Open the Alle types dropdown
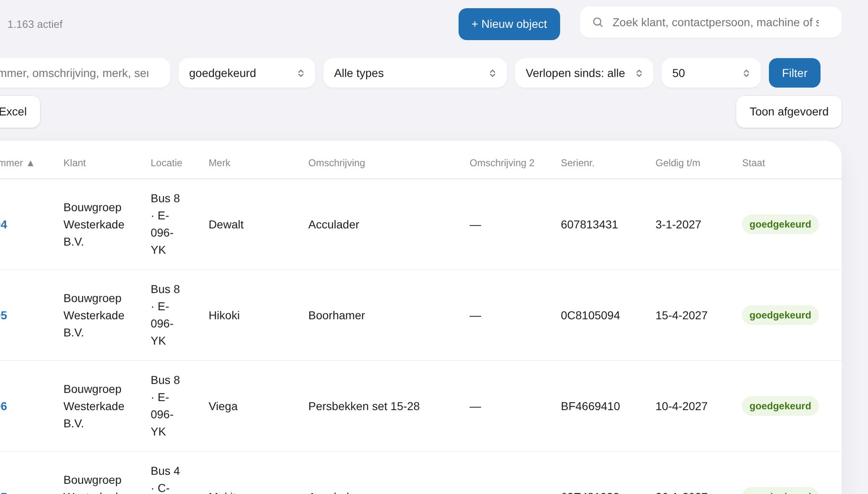Image resolution: width=868 pixels, height=494 pixels. (x=415, y=73)
